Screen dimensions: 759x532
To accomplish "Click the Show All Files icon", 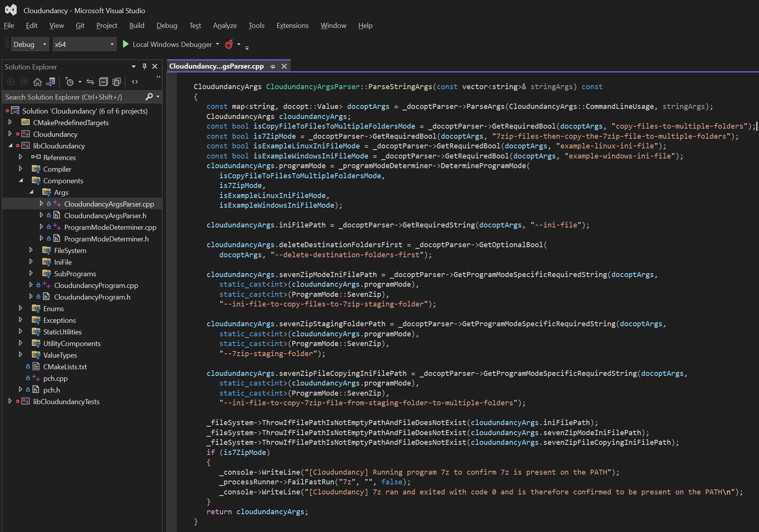I will [x=117, y=82].
